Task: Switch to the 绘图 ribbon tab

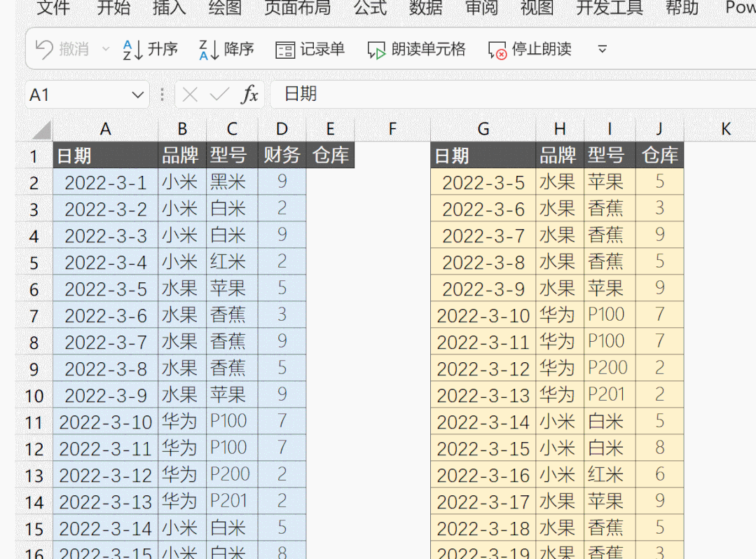Action: point(225,8)
